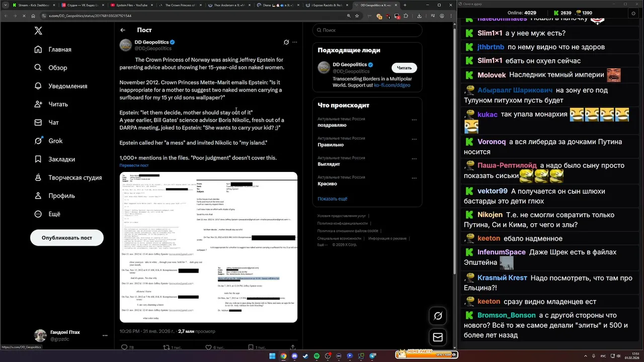Open the Windows Start button
Screen dimensions: 644x362
[x=272, y=356]
